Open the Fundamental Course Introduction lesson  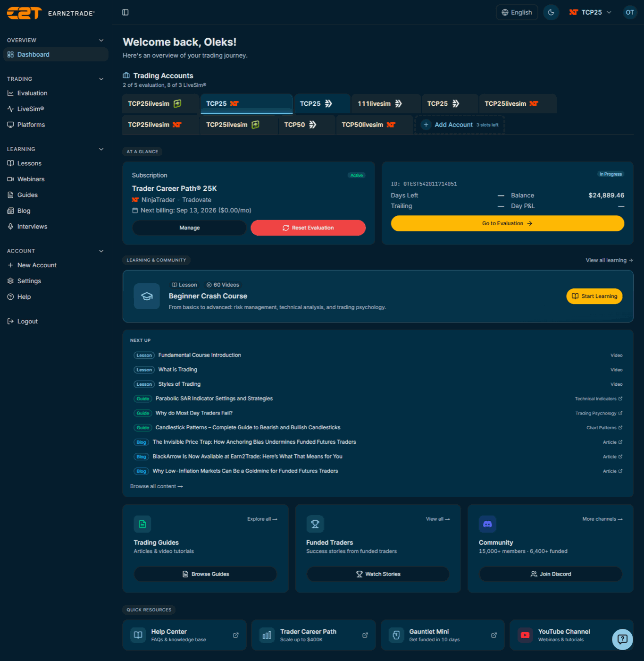(378, 355)
